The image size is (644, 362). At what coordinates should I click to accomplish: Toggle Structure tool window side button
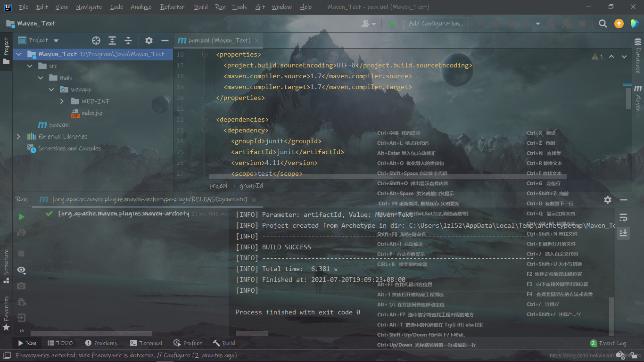[6, 266]
